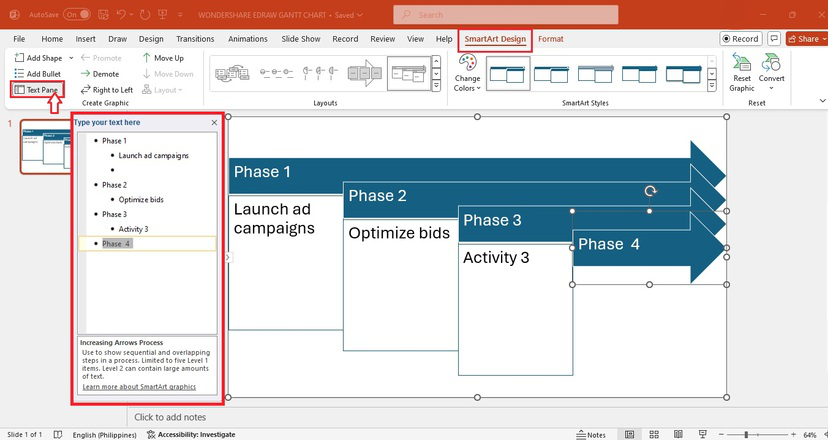Select slide 1 thumbnail
The image size is (828, 440).
pyautogui.click(x=45, y=147)
